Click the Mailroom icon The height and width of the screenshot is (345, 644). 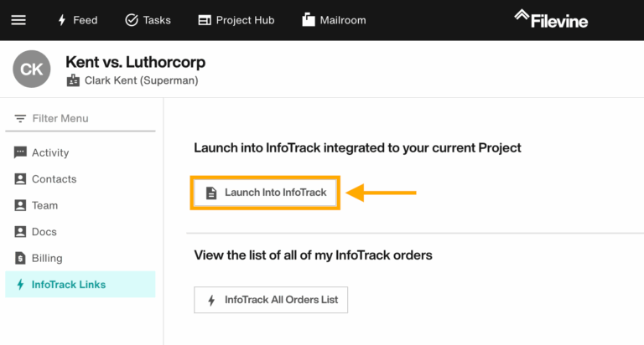(309, 20)
